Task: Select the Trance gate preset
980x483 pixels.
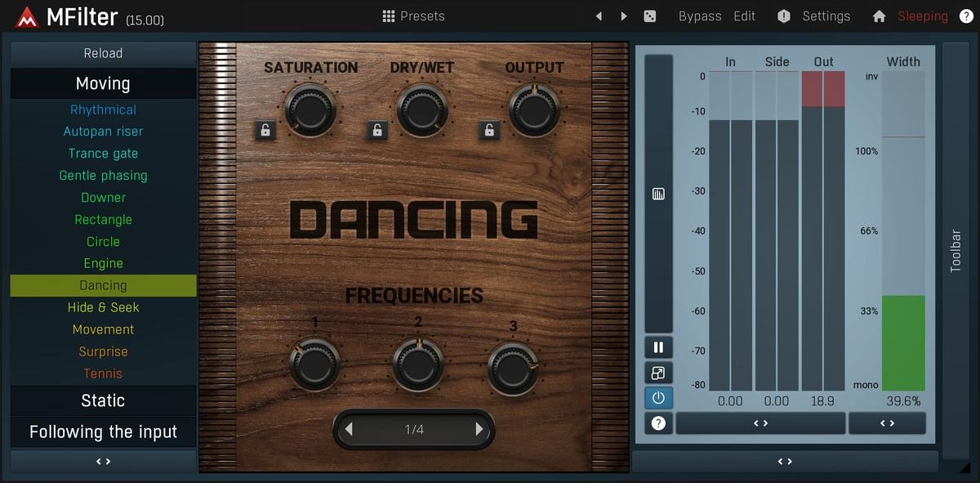Action: [x=103, y=154]
